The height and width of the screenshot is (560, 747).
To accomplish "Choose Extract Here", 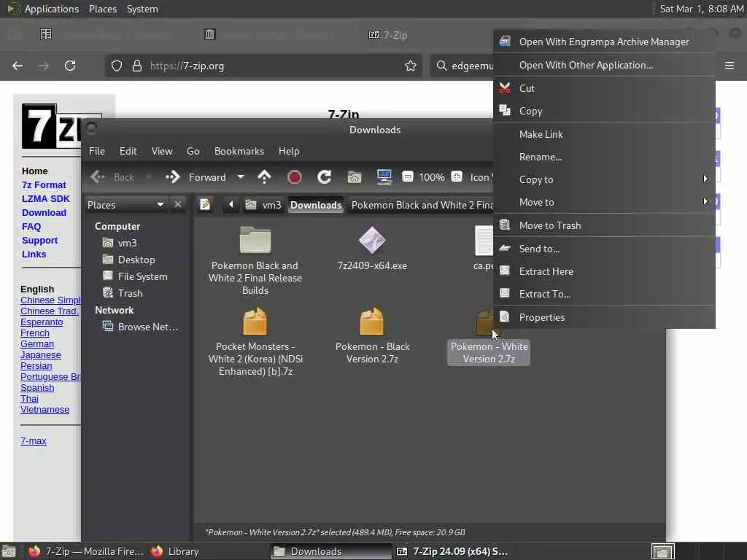I will (x=604, y=271).
